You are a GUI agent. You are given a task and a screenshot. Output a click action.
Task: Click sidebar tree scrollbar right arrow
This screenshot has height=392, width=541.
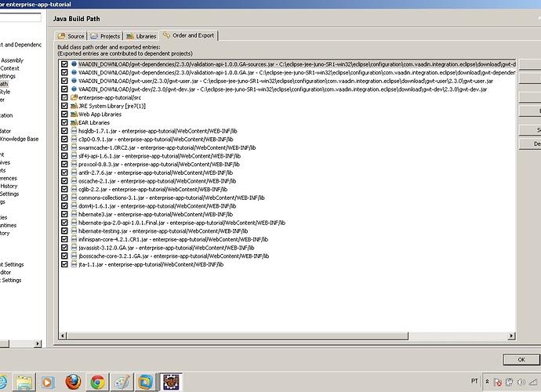tap(38, 343)
